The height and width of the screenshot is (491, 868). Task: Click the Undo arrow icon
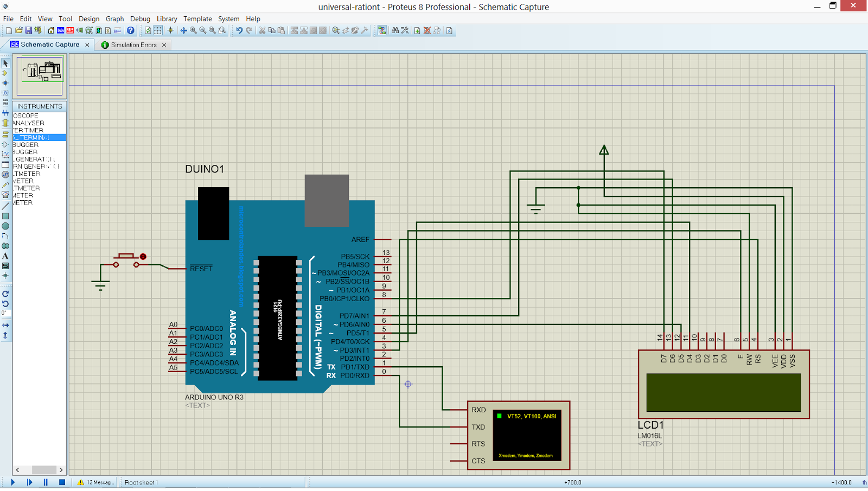[239, 30]
